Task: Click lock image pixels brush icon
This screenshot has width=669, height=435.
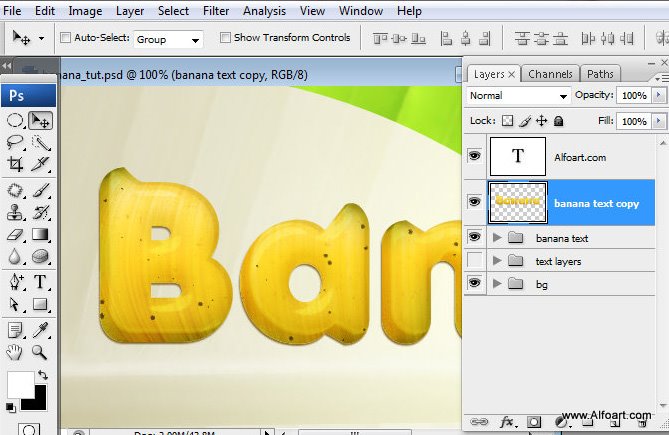Action: [525, 121]
